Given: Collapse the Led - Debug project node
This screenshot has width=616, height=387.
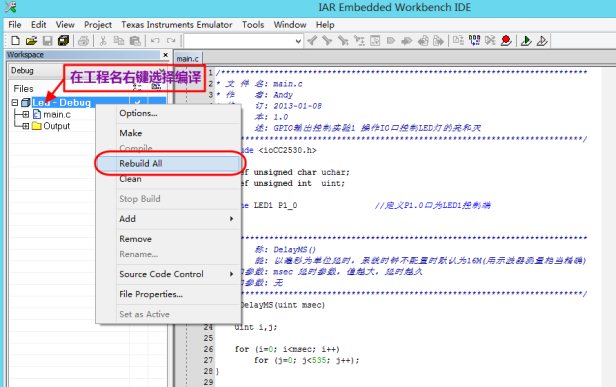Looking at the screenshot, I should (15, 103).
